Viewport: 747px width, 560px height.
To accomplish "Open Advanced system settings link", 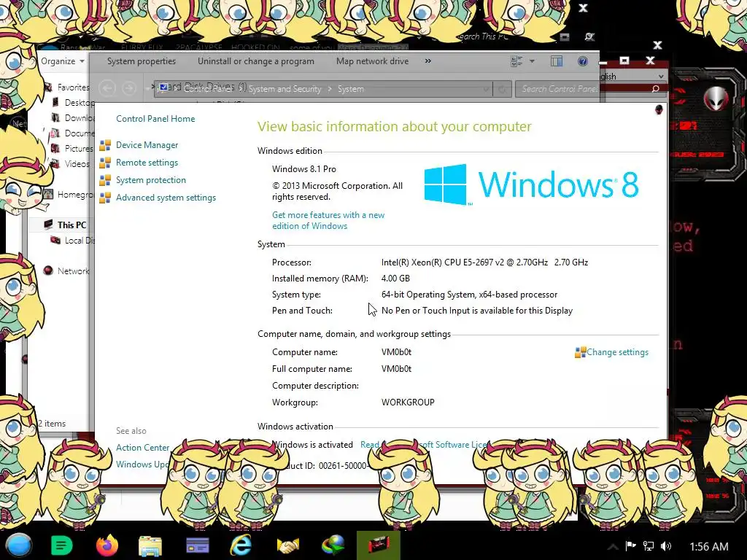I will [x=166, y=198].
